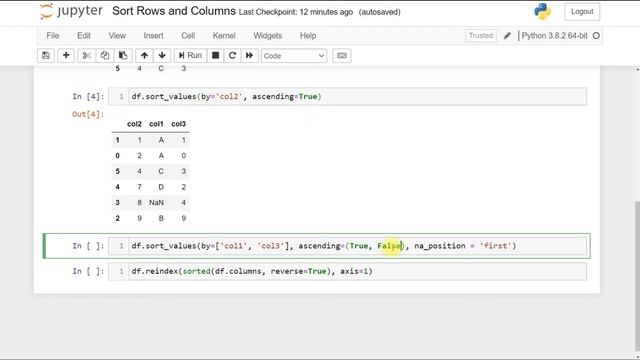Viewport: 640px width, 360px height.
Task: Open the Kernel menu
Action: click(x=224, y=36)
